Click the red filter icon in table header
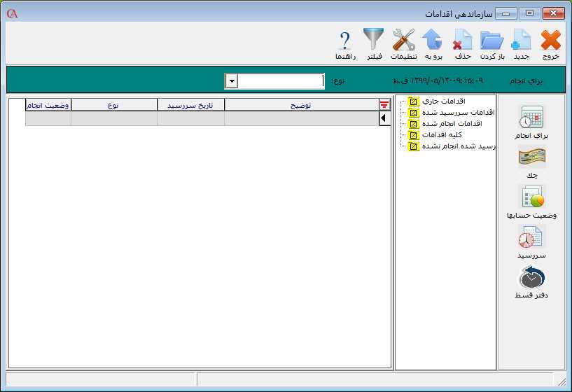The width and height of the screenshot is (572, 392). pyautogui.click(x=384, y=105)
